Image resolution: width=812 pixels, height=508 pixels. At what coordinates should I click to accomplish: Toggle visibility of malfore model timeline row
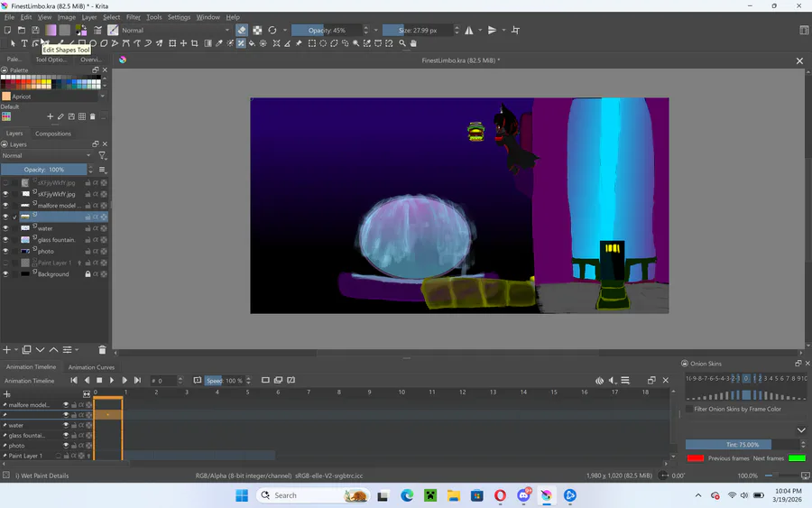tap(66, 405)
